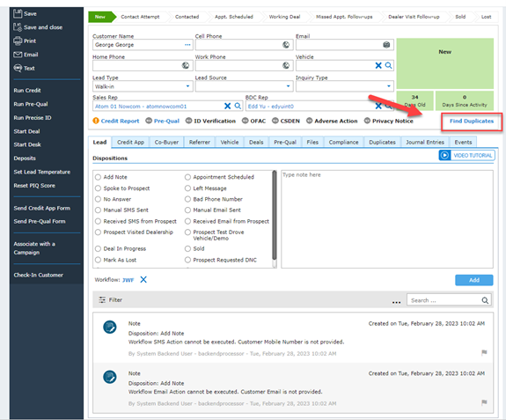Search Sales Rep with magnifier icon
Viewport: 506px width, 420px height.
click(238, 106)
